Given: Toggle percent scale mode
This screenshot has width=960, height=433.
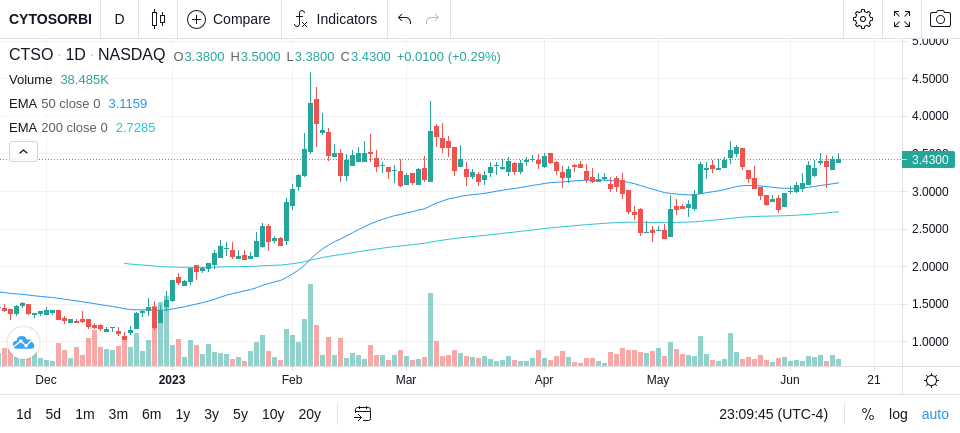Looking at the screenshot, I should [868, 414].
